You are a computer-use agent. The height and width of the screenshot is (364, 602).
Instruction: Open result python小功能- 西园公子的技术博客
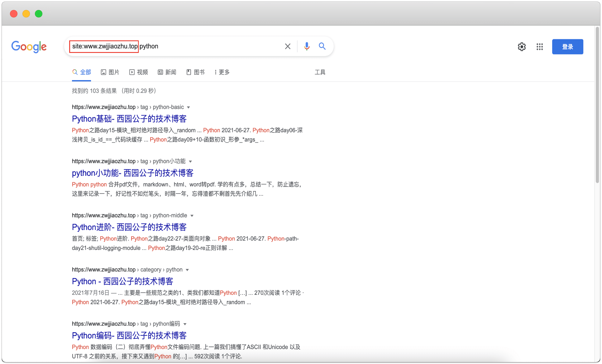133,173
